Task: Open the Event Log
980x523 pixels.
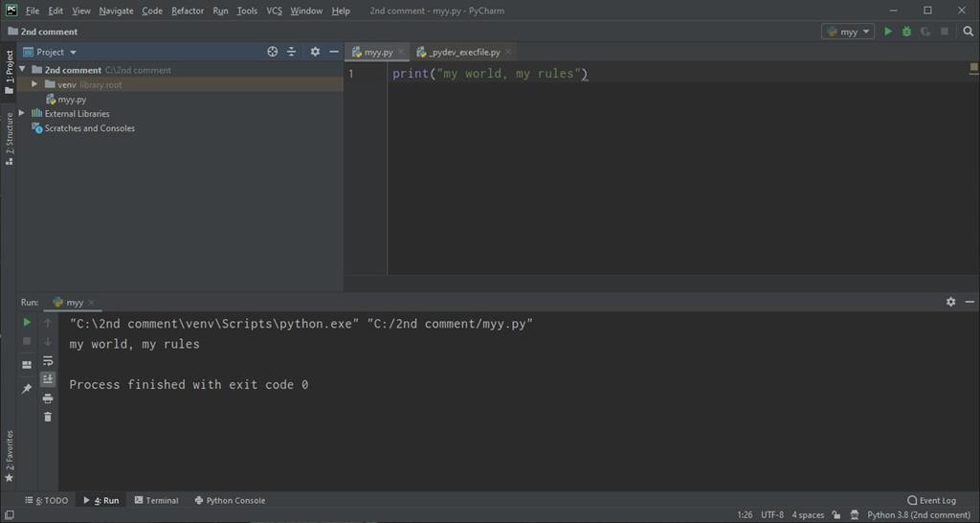Action: [931, 500]
